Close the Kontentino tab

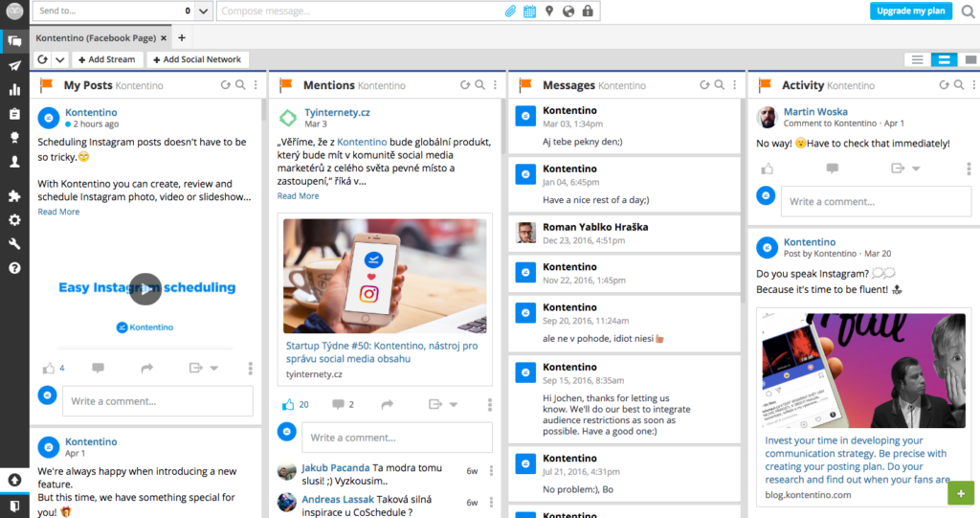tap(164, 38)
